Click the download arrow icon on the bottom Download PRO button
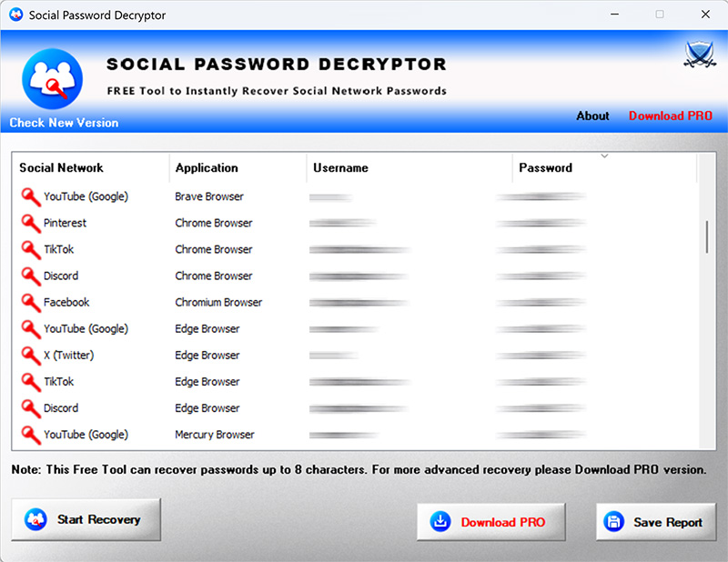 point(440,522)
